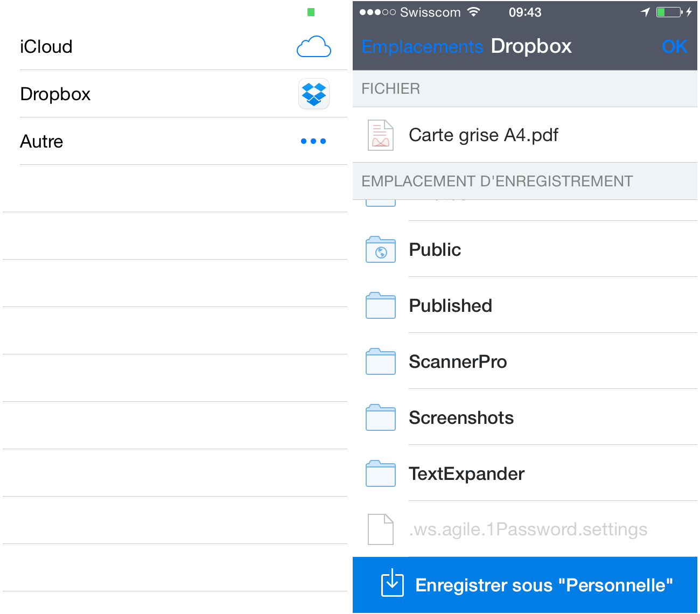The width and height of the screenshot is (700, 614).
Task: Tap the Screenshots folder icon
Action: point(381,417)
